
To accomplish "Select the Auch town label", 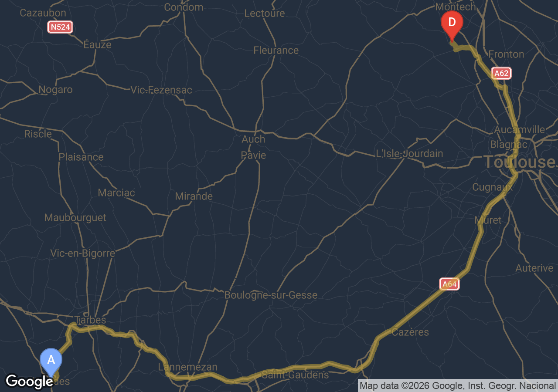I will point(253,139).
